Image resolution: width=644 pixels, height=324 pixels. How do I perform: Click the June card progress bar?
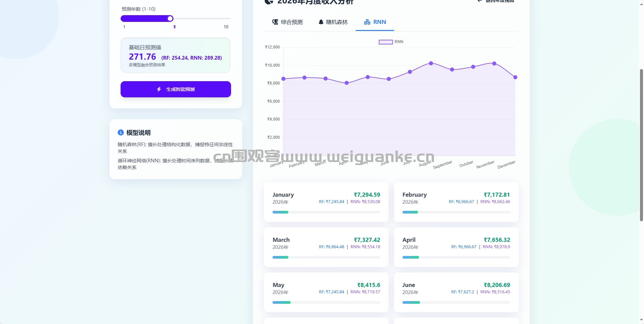(x=456, y=302)
